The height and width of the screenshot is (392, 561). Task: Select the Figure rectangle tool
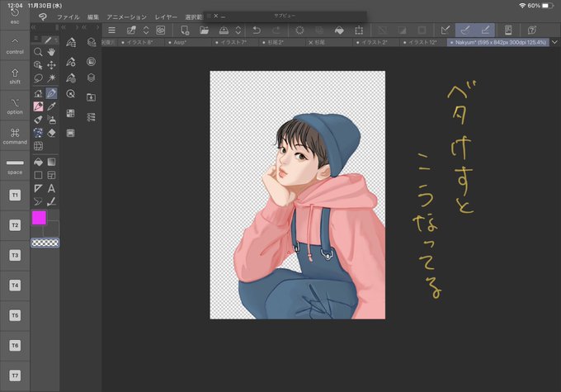pyautogui.click(x=38, y=175)
